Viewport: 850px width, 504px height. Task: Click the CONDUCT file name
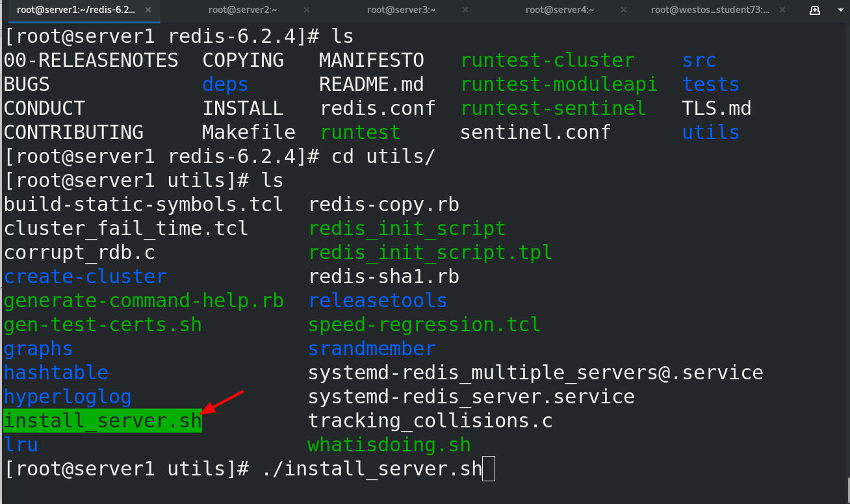pyautogui.click(x=44, y=108)
